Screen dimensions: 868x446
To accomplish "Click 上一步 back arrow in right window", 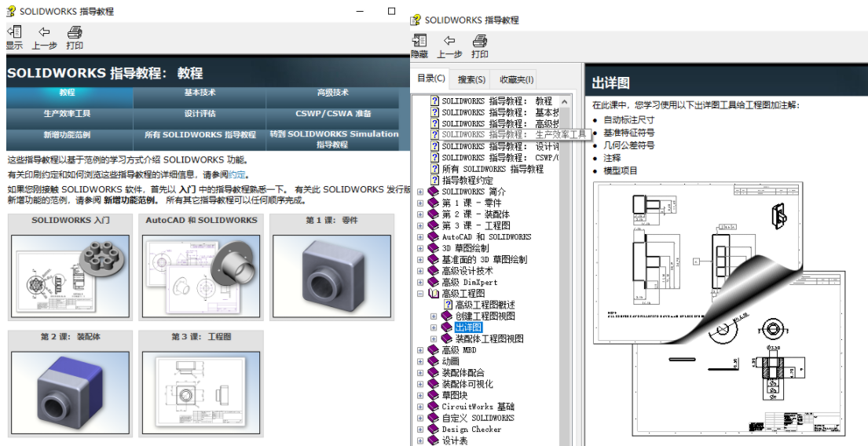I will (449, 40).
